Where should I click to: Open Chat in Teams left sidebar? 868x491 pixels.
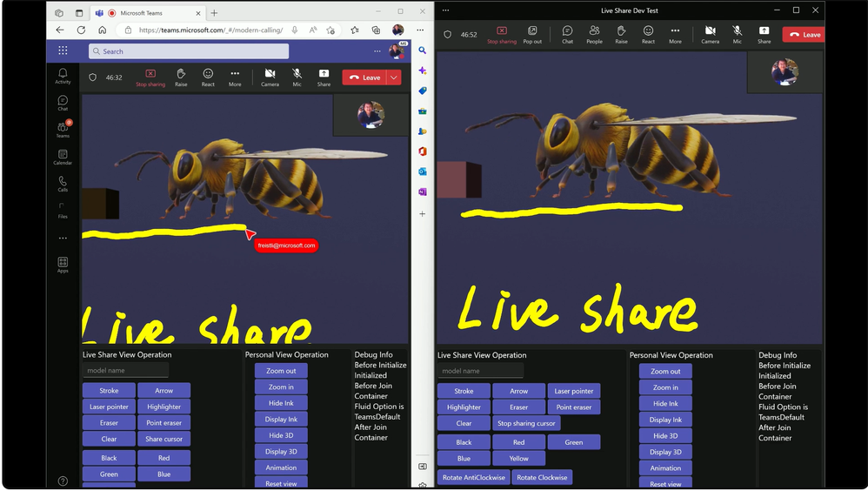pyautogui.click(x=63, y=103)
